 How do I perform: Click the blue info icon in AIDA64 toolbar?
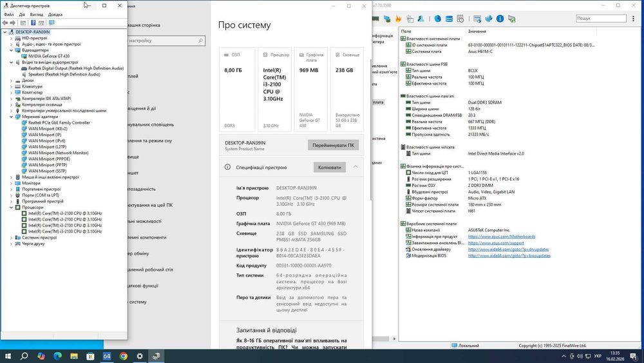pos(500,19)
